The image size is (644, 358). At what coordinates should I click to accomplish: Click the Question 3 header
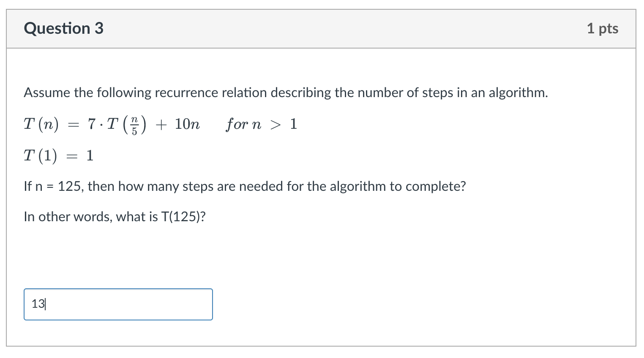[x=64, y=28]
